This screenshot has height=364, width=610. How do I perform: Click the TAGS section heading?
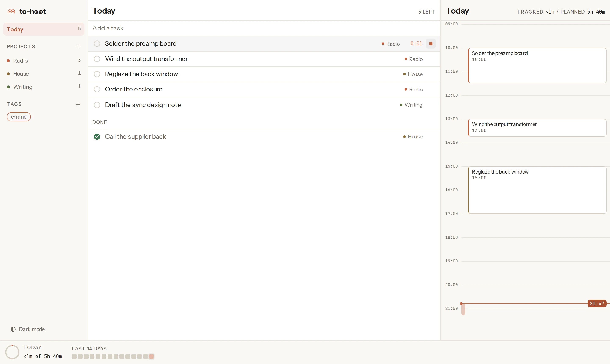(x=14, y=104)
